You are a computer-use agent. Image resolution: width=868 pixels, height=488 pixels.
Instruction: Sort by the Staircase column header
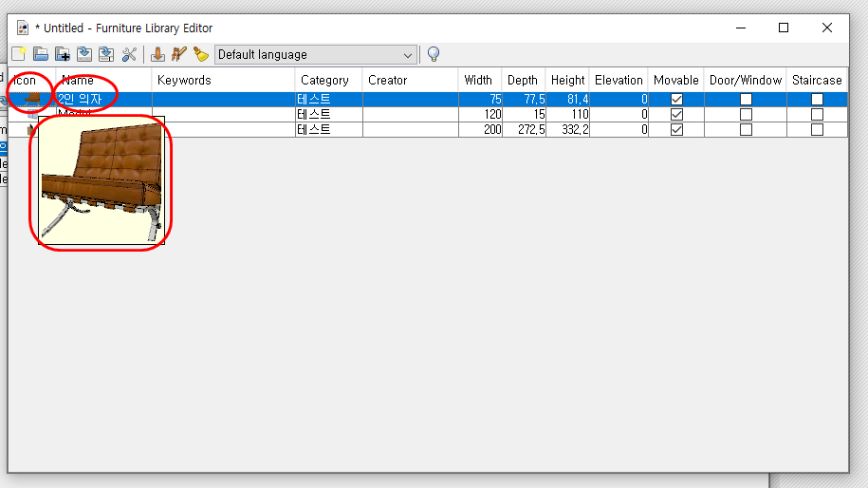pos(817,81)
